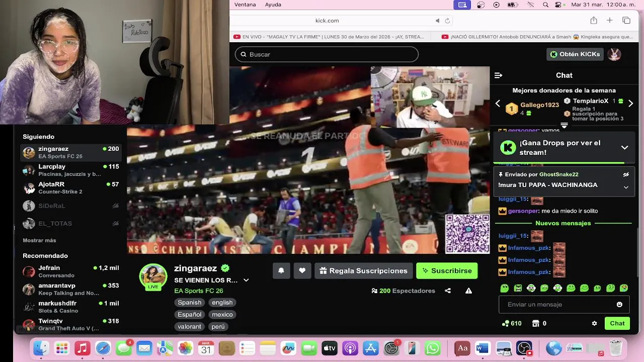Image resolution: width=644 pixels, height=362 pixels.
Task: Click zingaraez LIVE avatar
Action: 153,277
